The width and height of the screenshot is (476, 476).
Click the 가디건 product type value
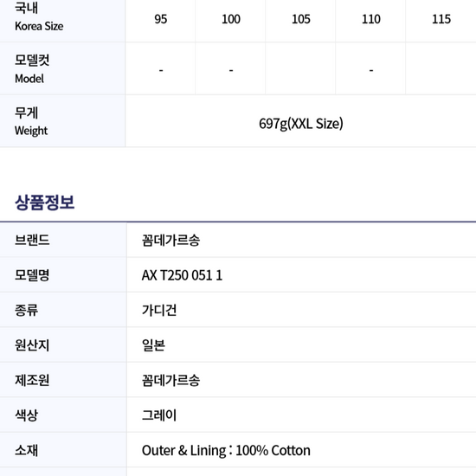click(159, 310)
